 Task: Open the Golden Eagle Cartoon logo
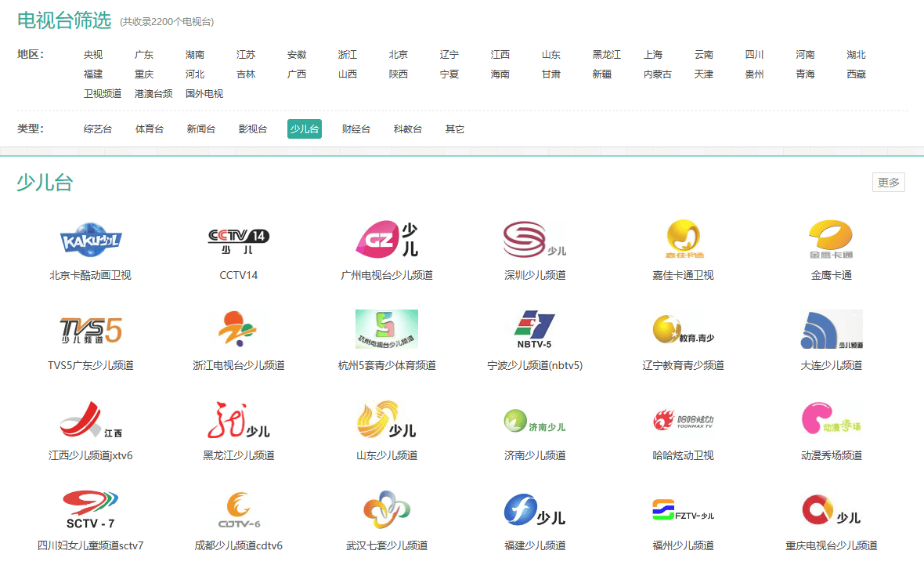tap(832, 240)
